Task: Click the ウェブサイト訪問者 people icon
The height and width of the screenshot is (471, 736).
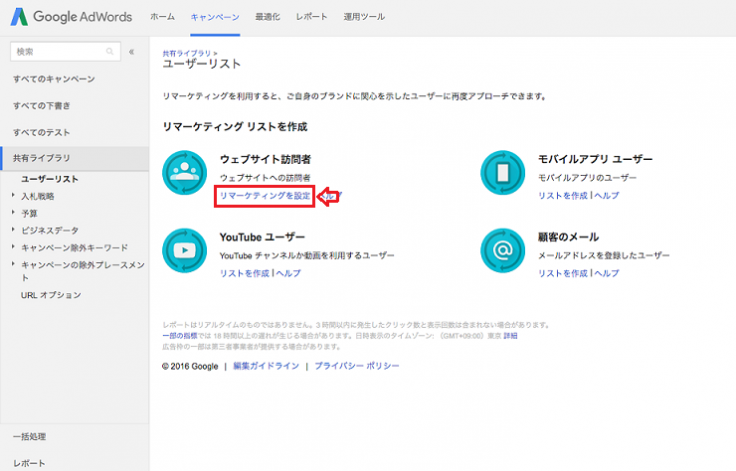Action: coord(184,172)
